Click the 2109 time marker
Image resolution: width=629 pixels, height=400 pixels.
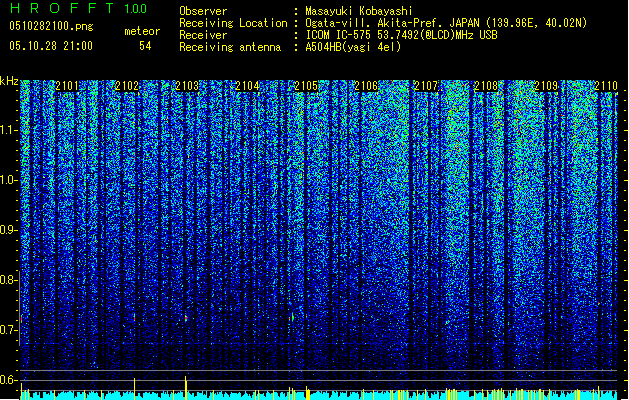[546, 86]
